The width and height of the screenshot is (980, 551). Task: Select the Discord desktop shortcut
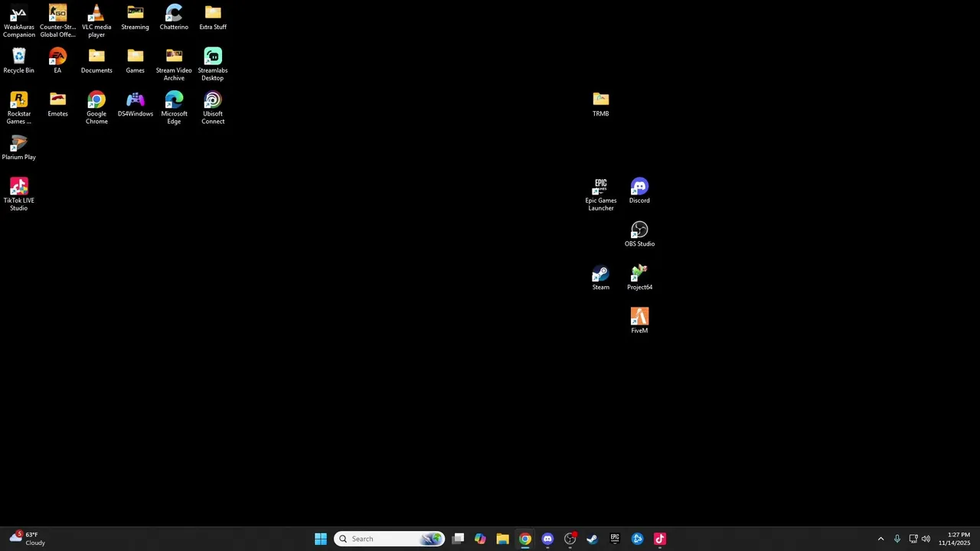(639, 191)
